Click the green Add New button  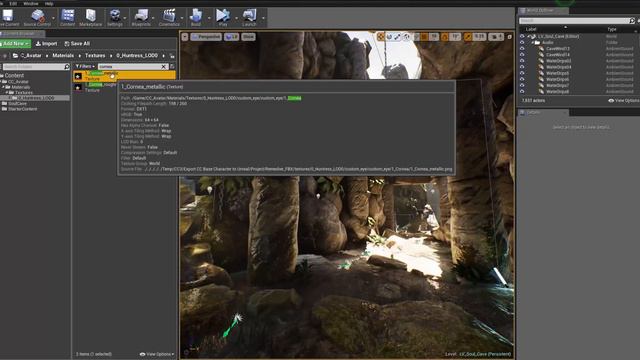click(15, 44)
